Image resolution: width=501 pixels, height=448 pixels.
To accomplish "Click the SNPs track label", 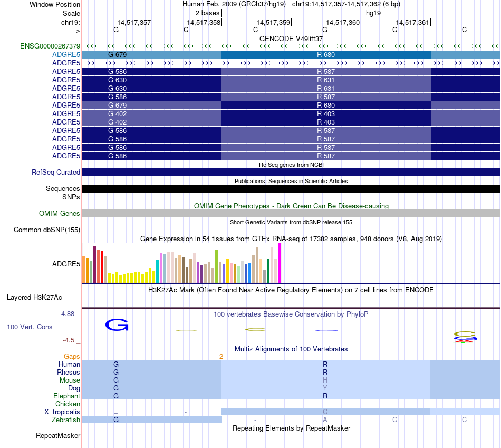I will (x=71, y=197).
